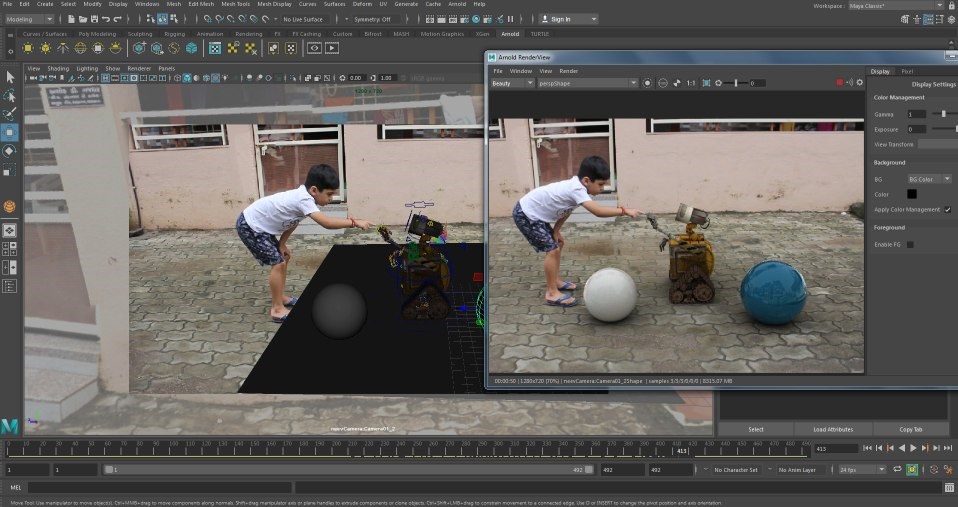This screenshot has height=507, width=958.
Task: Open the Beauty AOV dropdown
Action: pyautogui.click(x=511, y=83)
